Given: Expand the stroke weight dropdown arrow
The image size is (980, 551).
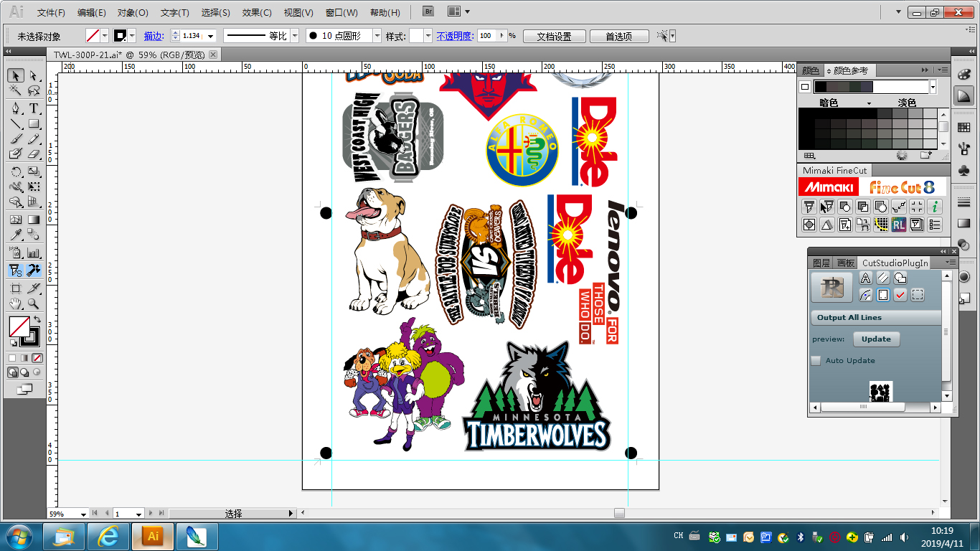Looking at the screenshot, I should pos(210,36).
